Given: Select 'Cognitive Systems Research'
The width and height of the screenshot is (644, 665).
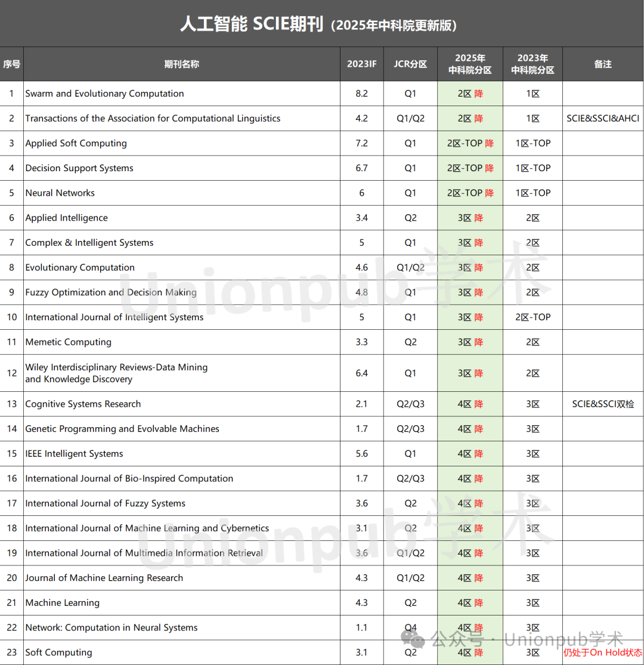Looking at the screenshot, I should [83, 404].
